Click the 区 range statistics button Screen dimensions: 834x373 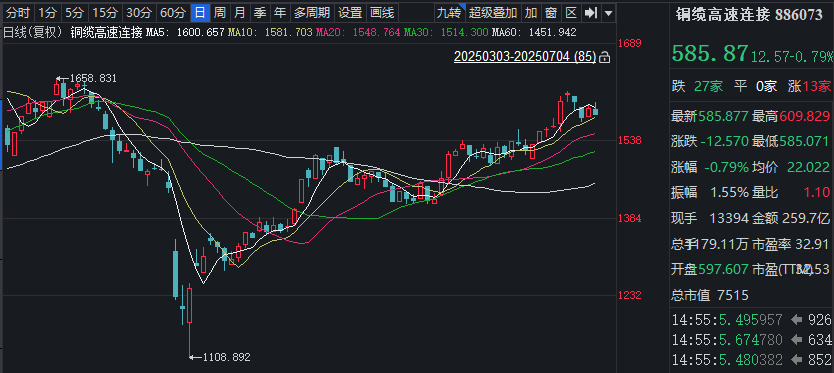571,12
